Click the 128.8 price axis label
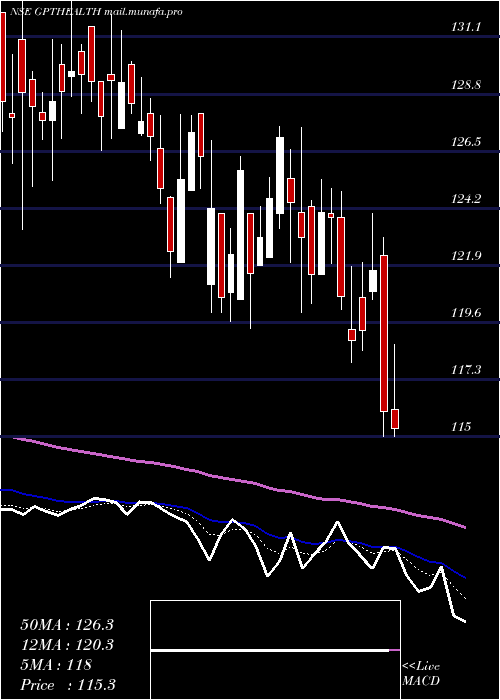The image size is (500, 700). (466, 84)
